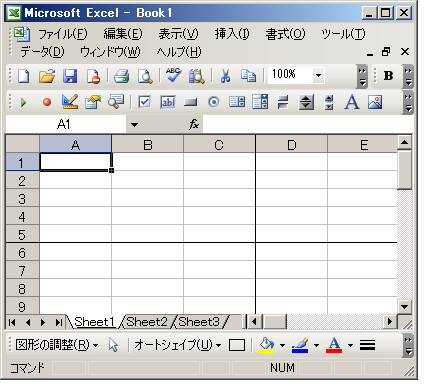Insert a Text Box abl control

coord(168,102)
